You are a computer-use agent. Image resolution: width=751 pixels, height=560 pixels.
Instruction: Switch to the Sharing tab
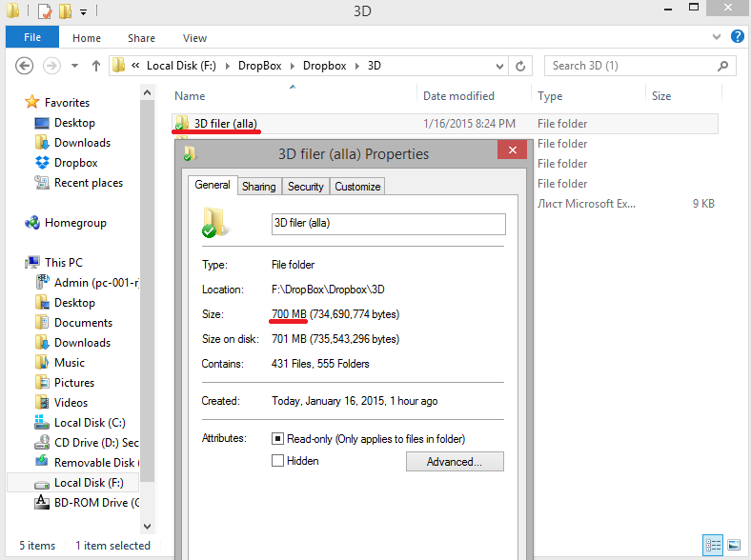pyautogui.click(x=258, y=187)
